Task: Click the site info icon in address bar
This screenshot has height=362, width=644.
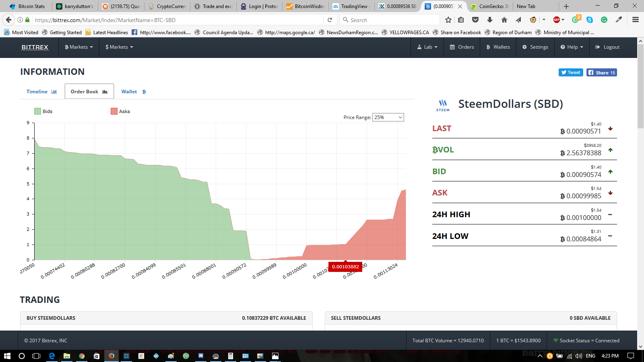Action: (x=20, y=20)
